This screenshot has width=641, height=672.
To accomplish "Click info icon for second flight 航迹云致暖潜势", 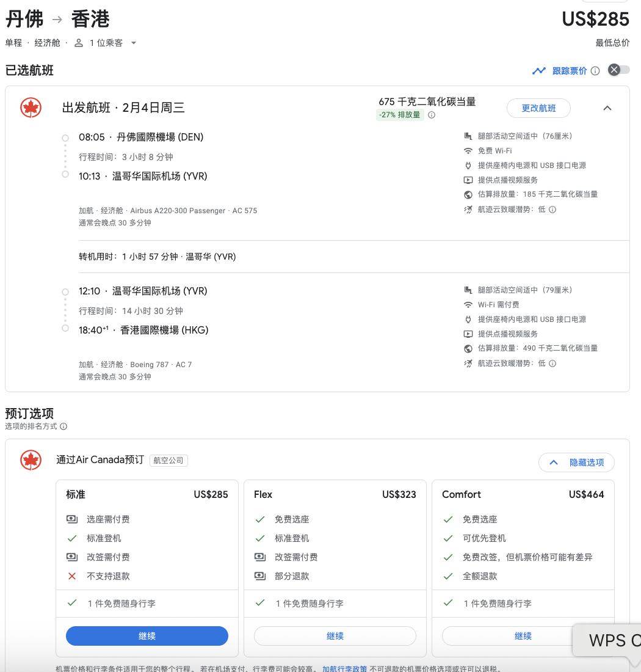I will [x=552, y=363].
